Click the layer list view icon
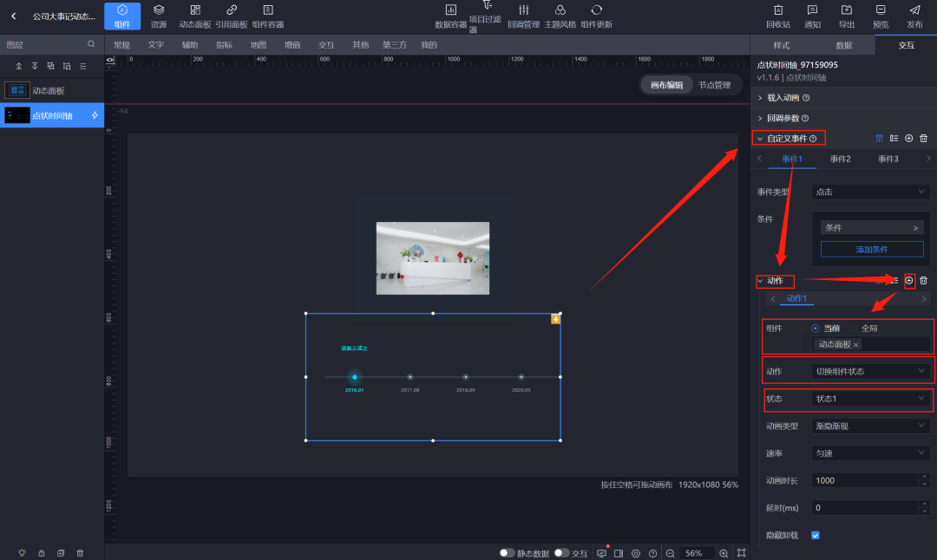937x560 pixels. [x=83, y=66]
